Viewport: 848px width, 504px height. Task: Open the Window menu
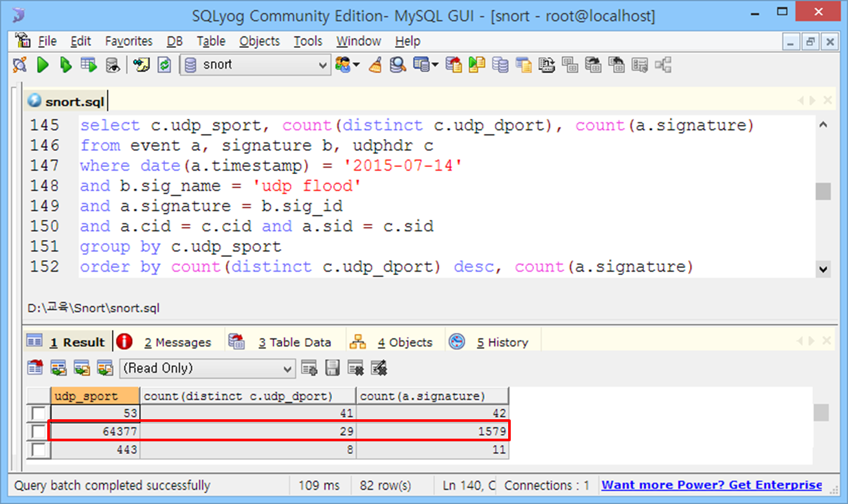pyautogui.click(x=359, y=41)
